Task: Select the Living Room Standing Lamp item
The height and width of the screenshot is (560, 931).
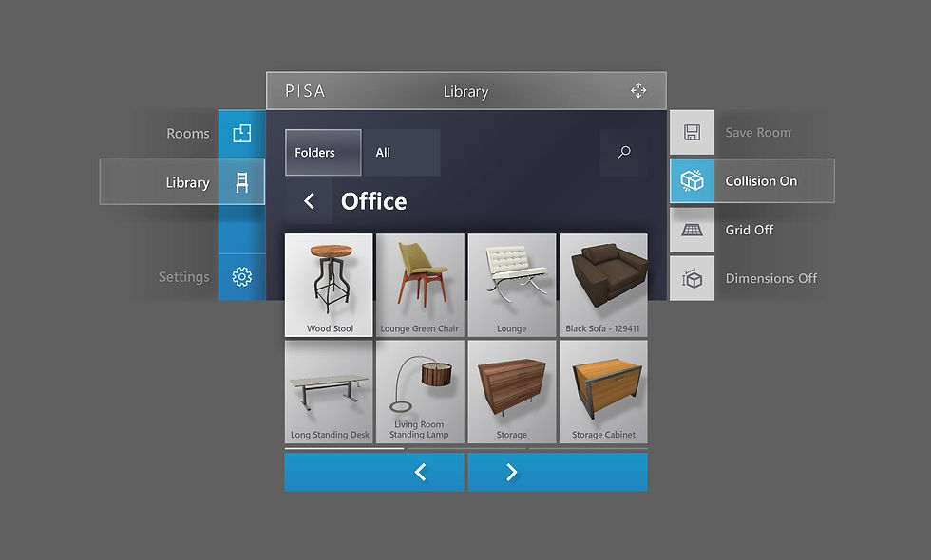Action: click(x=420, y=391)
